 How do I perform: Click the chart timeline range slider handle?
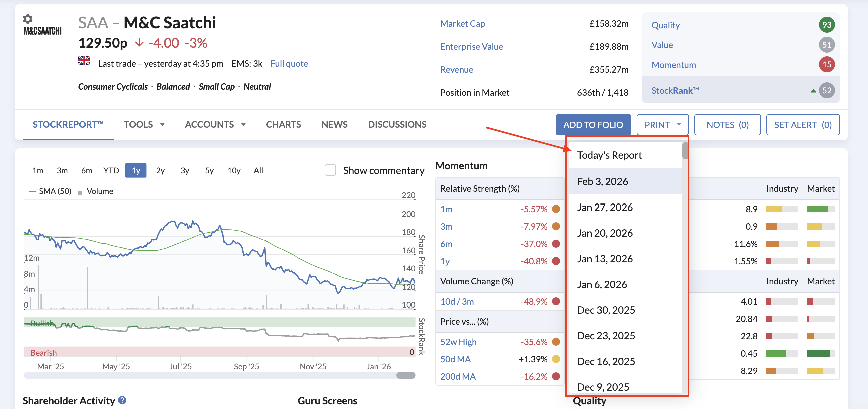[406, 375]
